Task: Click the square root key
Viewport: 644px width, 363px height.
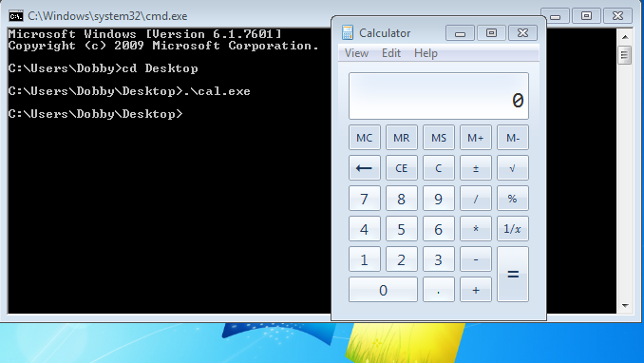Action: tap(513, 168)
